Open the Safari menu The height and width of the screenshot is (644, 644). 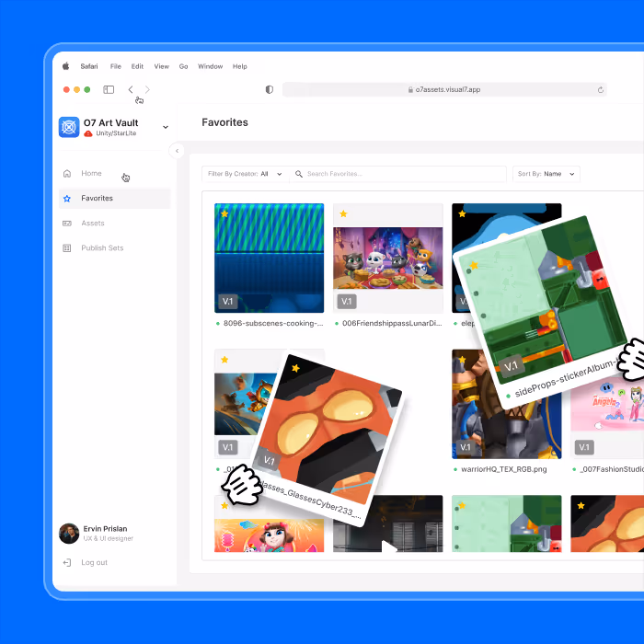[89, 66]
